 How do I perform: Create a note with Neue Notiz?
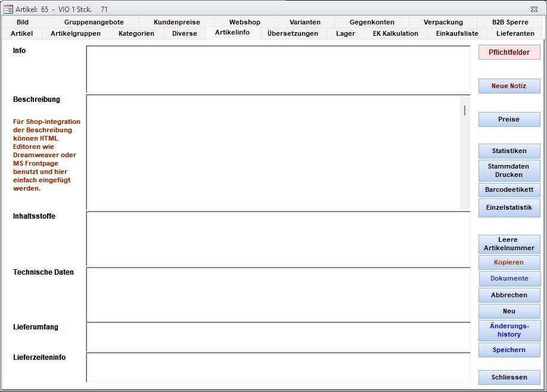click(x=509, y=86)
